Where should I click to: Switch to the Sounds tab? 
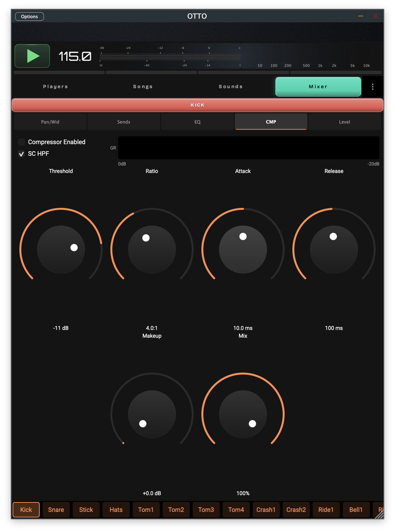coord(231,86)
